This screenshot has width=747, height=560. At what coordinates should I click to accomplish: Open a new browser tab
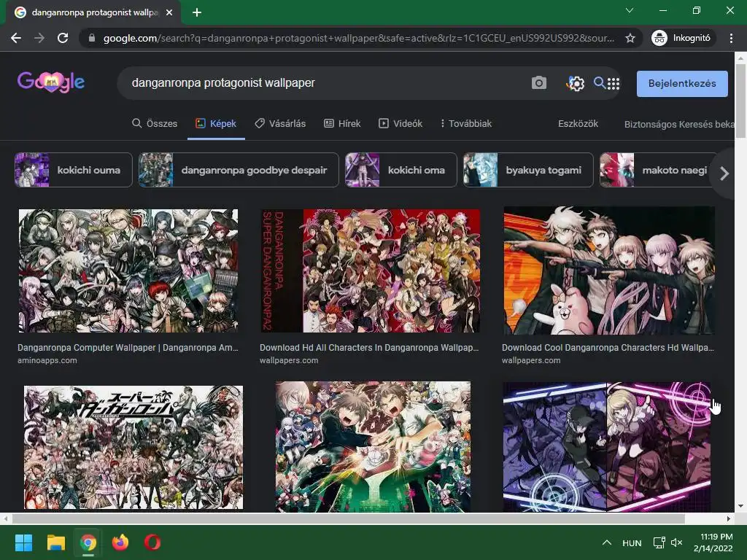pos(197,12)
